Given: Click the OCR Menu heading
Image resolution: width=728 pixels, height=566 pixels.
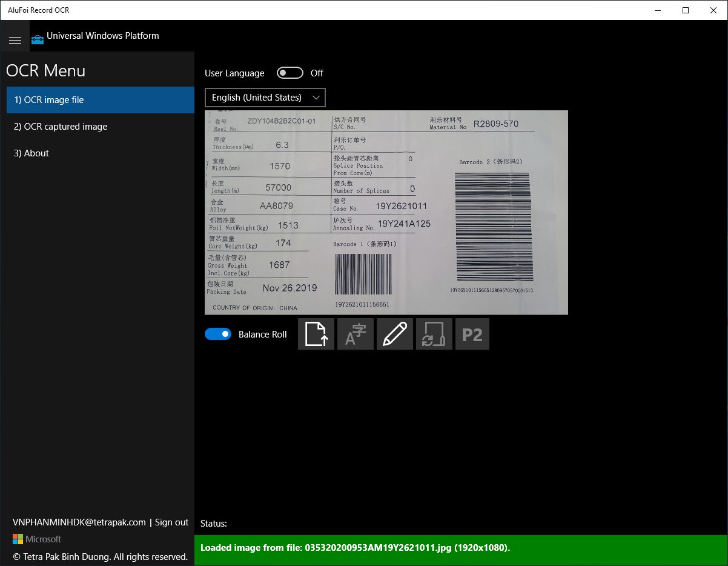Looking at the screenshot, I should [x=46, y=71].
